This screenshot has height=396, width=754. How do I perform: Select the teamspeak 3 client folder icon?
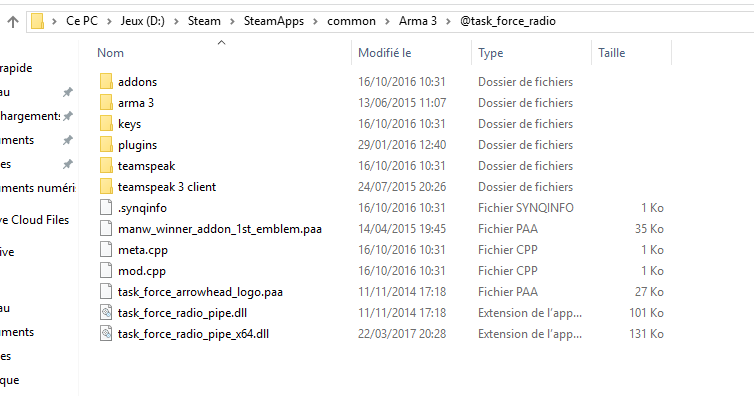106,186
